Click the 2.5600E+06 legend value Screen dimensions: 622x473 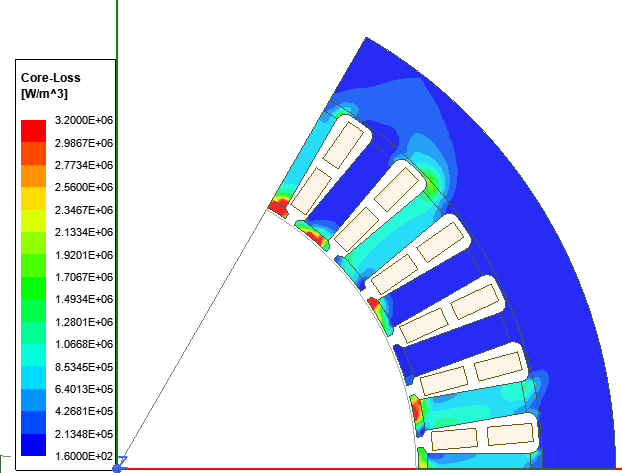pos(84,187)
